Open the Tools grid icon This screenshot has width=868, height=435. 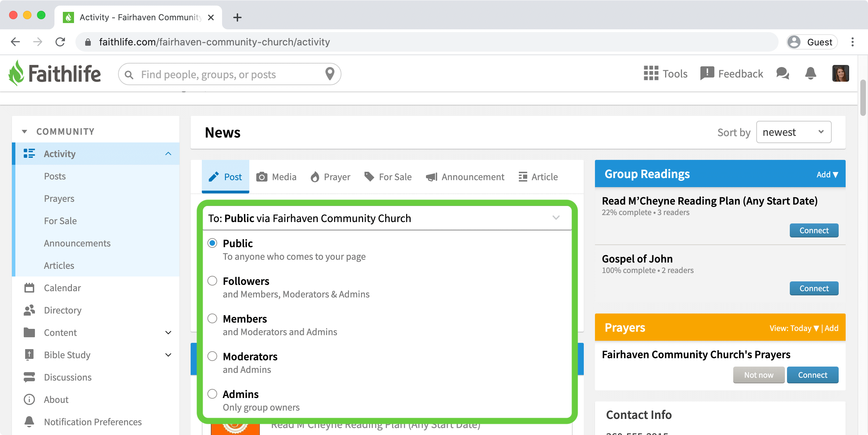(651, 74)
